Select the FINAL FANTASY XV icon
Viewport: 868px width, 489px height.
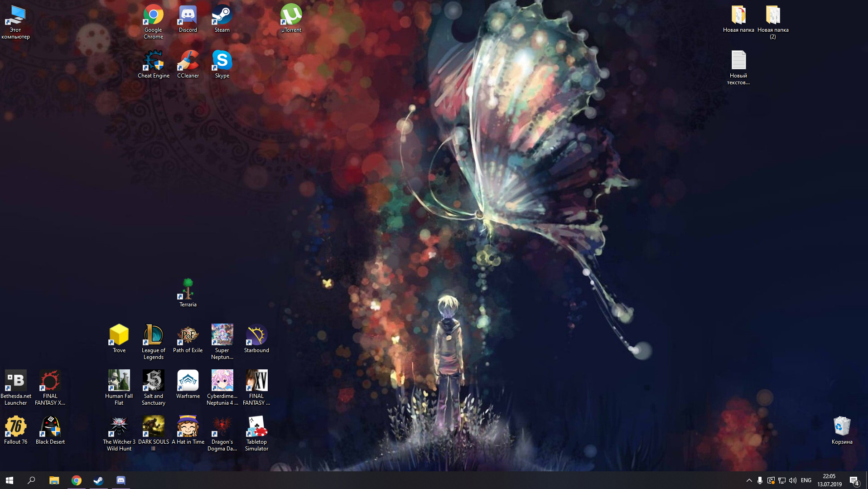point(256,388)
